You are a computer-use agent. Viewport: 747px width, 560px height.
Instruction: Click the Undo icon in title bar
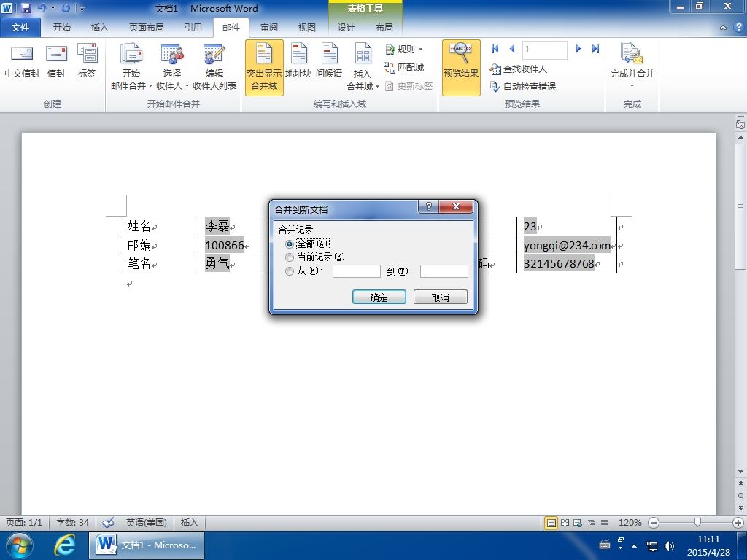(42, 8)
